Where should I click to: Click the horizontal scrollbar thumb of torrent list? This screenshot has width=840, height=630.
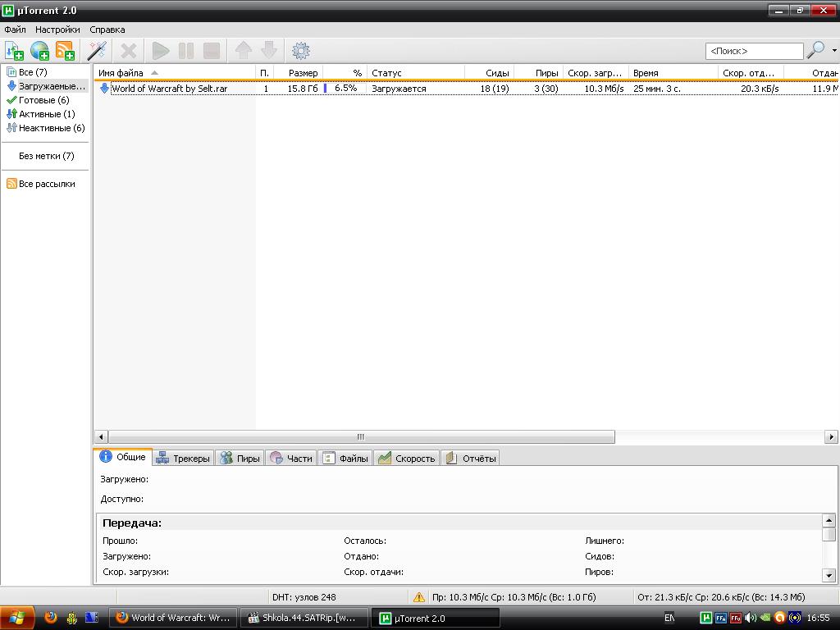click(362, 436)
